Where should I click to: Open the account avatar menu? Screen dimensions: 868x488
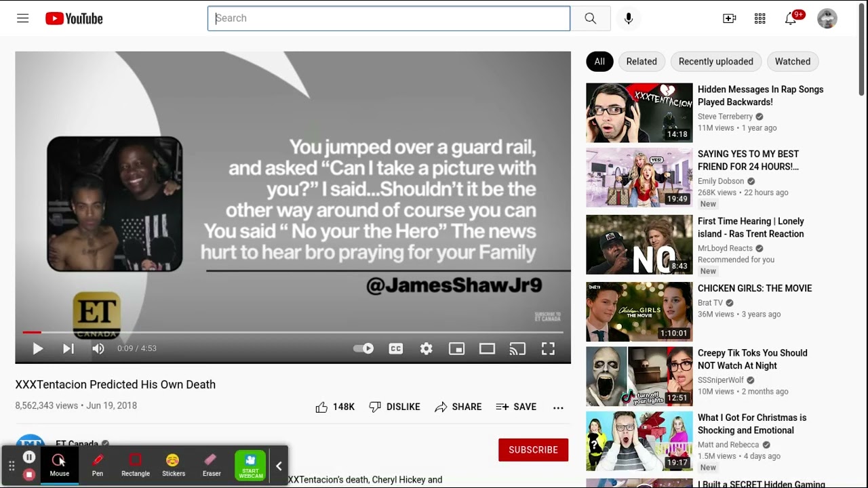tap(827, 18)
